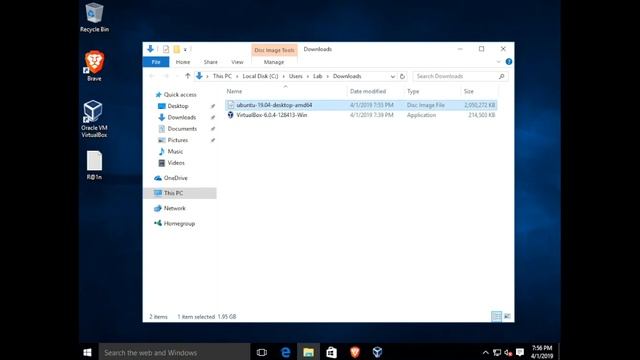
Task: Click Downloads breadcrumb in address bar
Action: coord(347,76)
